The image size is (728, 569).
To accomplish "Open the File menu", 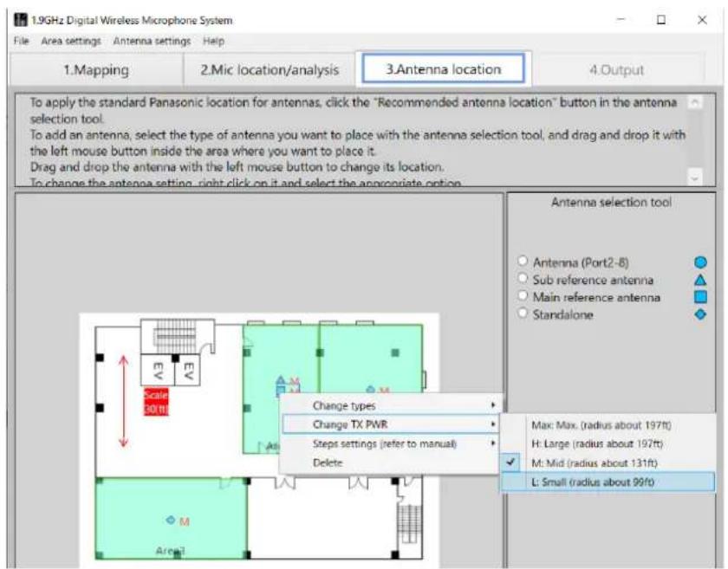I will click(x=22, y=41).
